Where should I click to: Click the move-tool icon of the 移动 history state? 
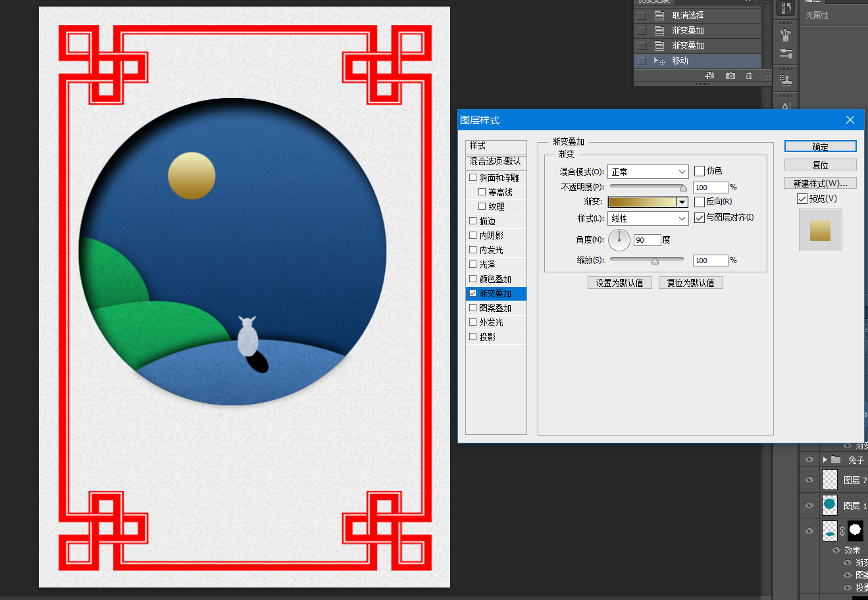(659, 61)
